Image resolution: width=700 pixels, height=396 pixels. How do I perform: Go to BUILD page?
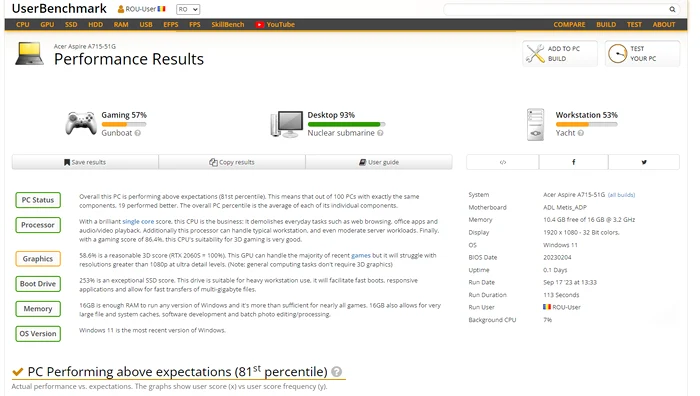(x=606, y=25)
